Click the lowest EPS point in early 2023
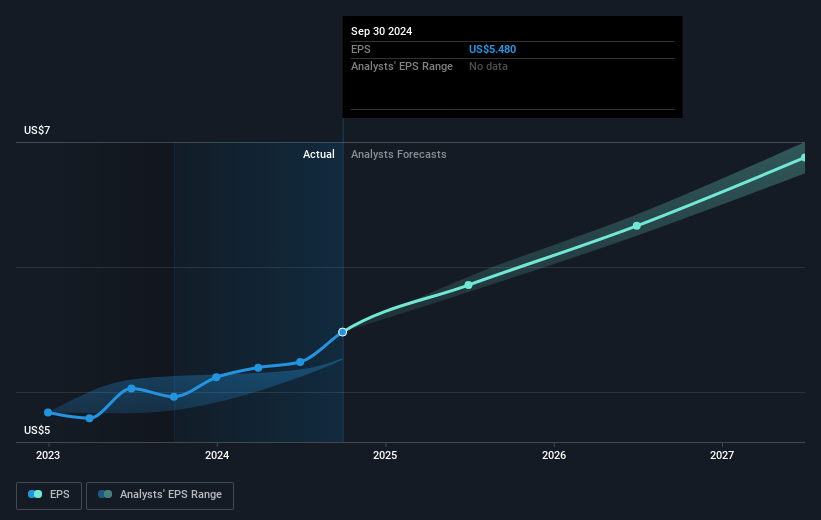This screenshot has width=821, height=520. click(x=90, y=418)
